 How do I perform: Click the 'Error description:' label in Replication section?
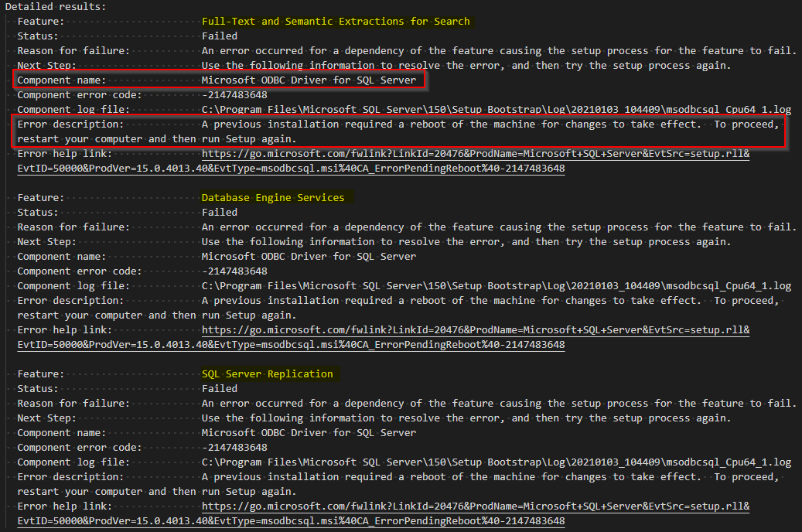click(x=70, y=477)
